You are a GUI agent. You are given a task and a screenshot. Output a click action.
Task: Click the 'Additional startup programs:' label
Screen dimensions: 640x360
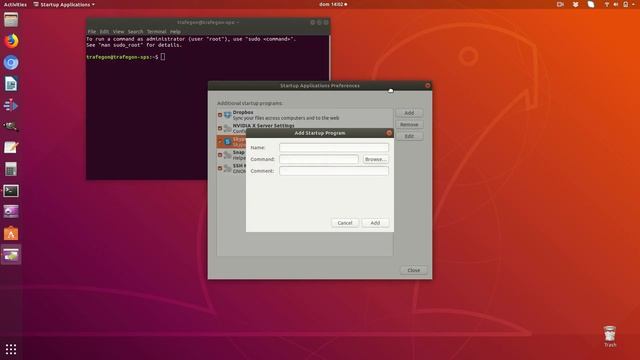pos(249,103)
